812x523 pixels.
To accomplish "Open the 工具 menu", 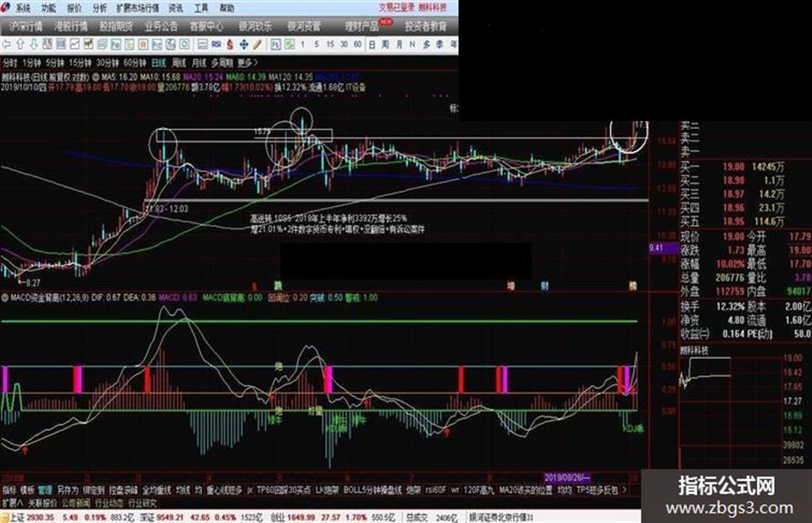I will pyautogui.click(x=201, y=8).
